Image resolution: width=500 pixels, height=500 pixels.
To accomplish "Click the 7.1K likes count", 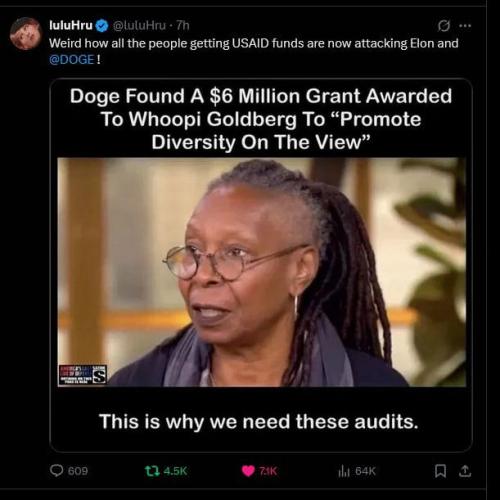I will coord(268,471).
